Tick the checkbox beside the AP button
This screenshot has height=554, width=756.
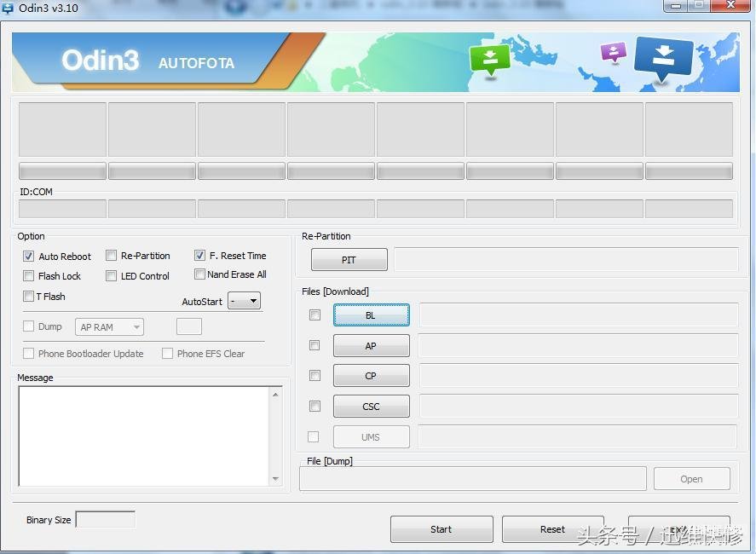(x=315, y=345)
